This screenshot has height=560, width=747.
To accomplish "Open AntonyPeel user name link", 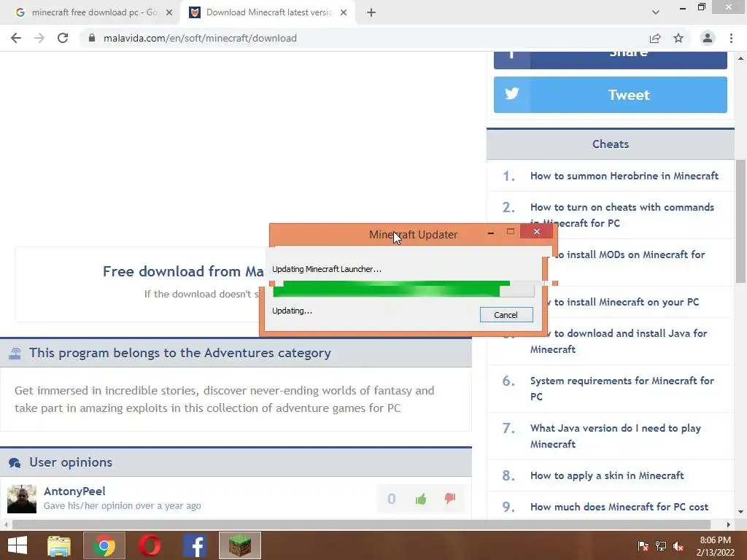I will [74, 491].
